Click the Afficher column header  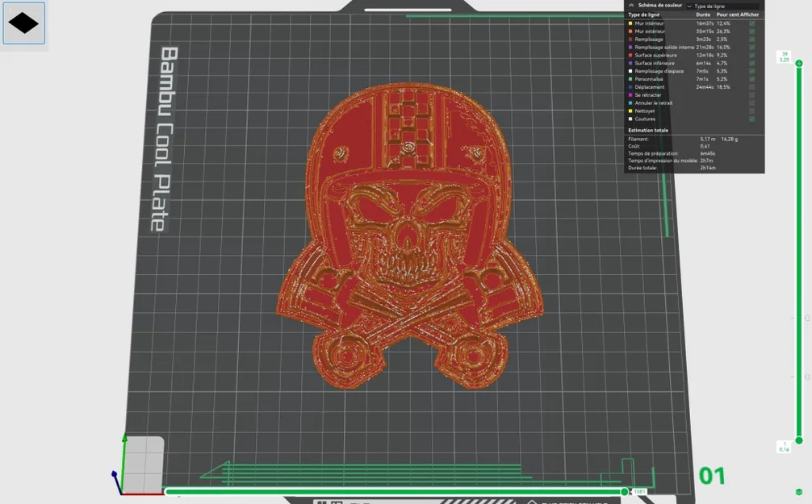(749, 15)
